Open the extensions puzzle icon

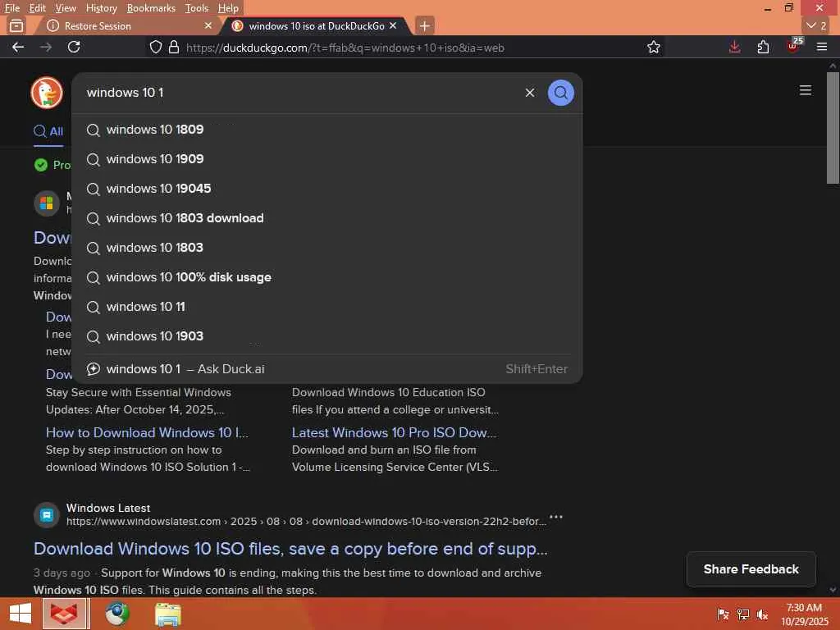tap(763, 47)
